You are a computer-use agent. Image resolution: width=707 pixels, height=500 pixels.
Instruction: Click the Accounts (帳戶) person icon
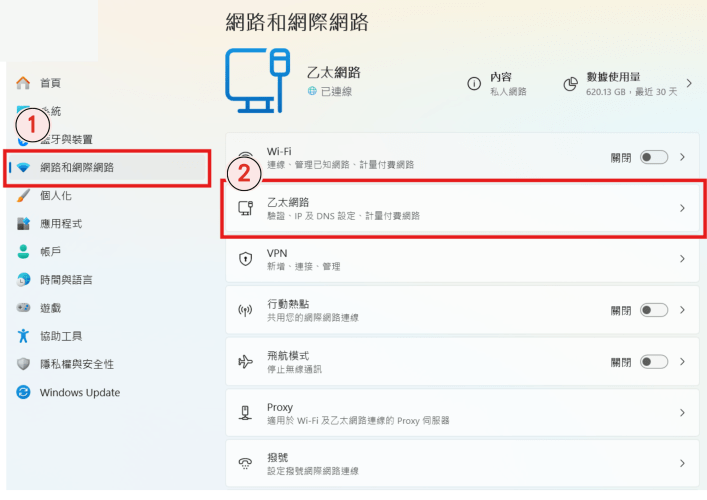click(23, 252)
